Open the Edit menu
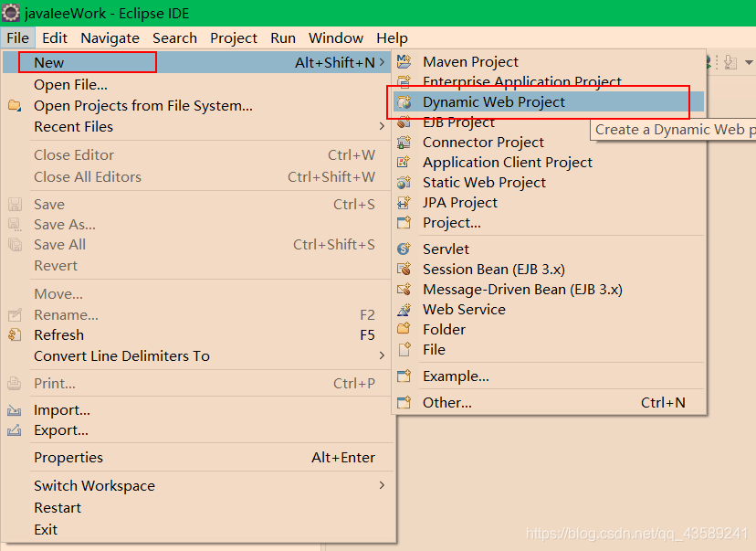 [x=55, y=38]
